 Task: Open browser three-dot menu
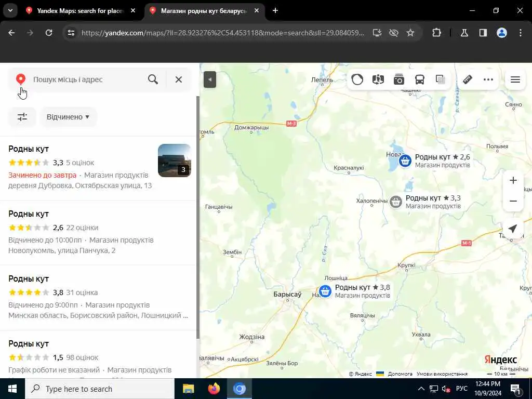(521, 33)
